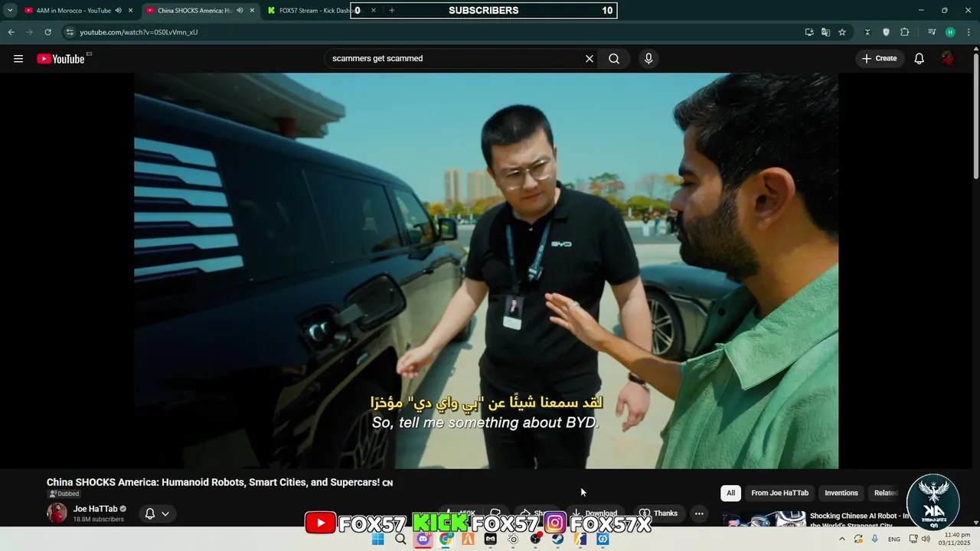Close the China SHOCKS America tab
The height and width of the screenshot is (551, 980).
pos(253,11)
